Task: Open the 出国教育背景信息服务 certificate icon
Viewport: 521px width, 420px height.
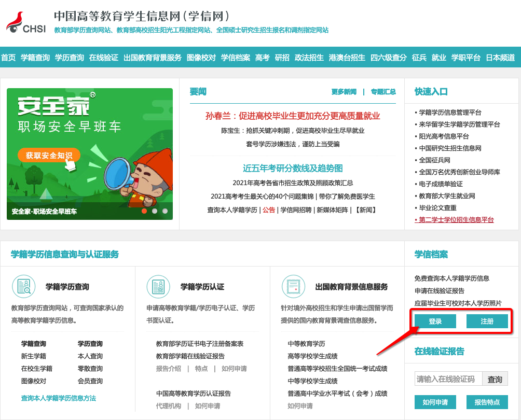Action: [293, 287]
